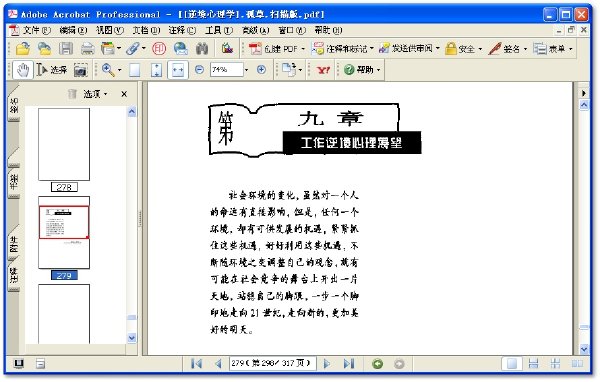Screen dimensions: 600x382
Task: Click the page number field 279 (第 298 / 317 页)
Action: (272, 363)
